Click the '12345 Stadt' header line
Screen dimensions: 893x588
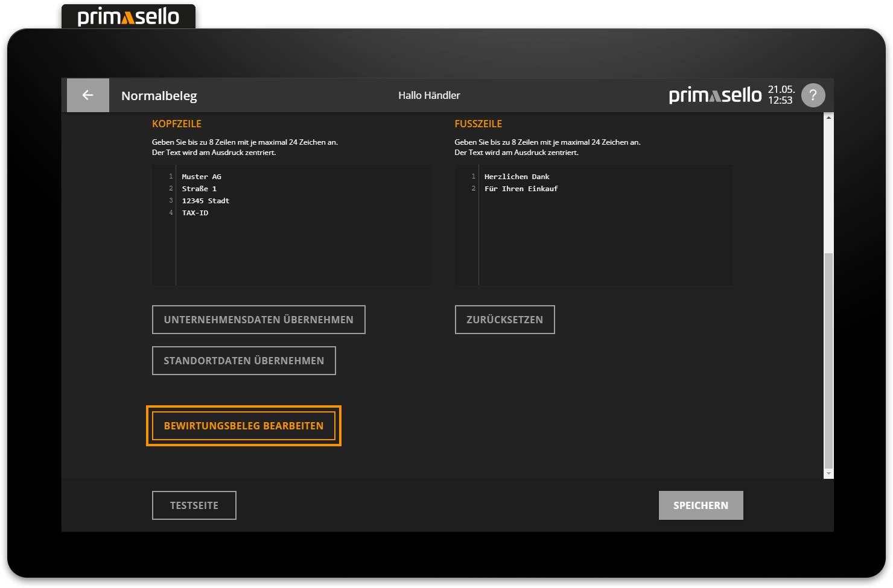206,201
